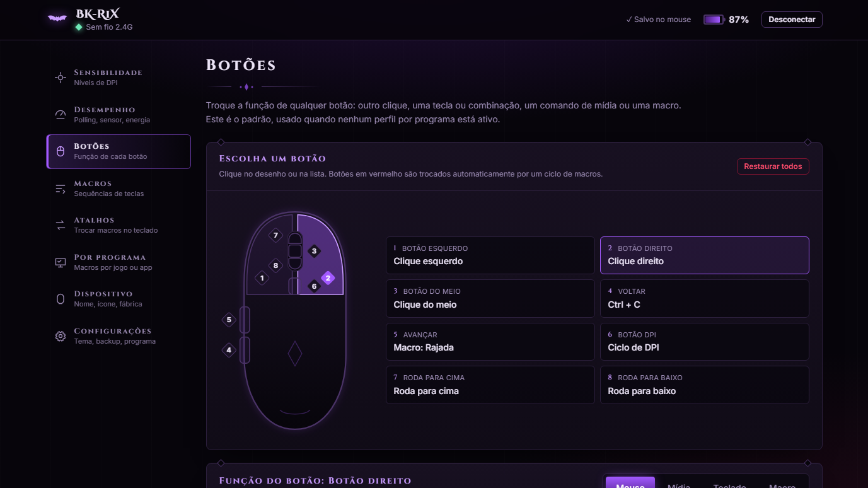Select side button marker 4 on mouse drawing
The width and height of the screenshot is (868, 488).
(229, 350)
